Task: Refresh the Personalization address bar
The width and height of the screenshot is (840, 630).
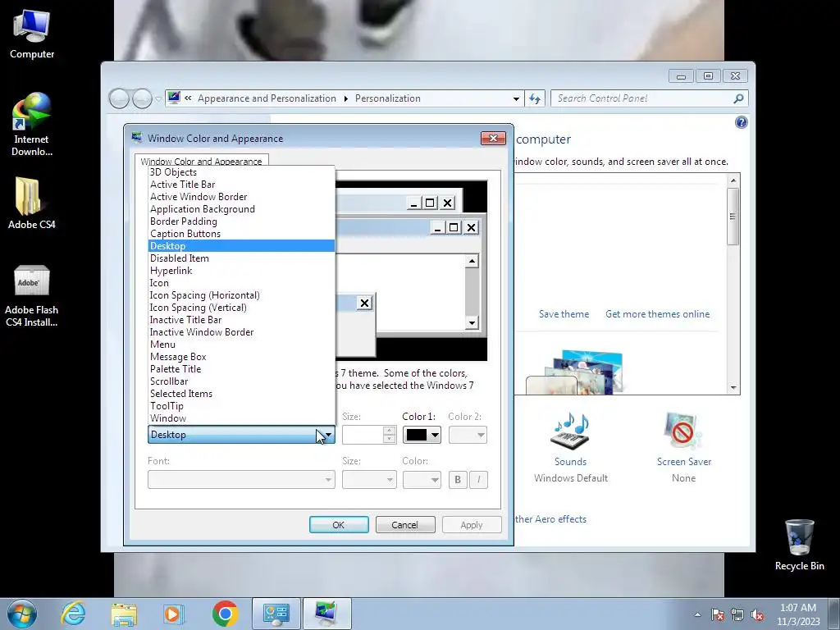Action: point(535,98)
